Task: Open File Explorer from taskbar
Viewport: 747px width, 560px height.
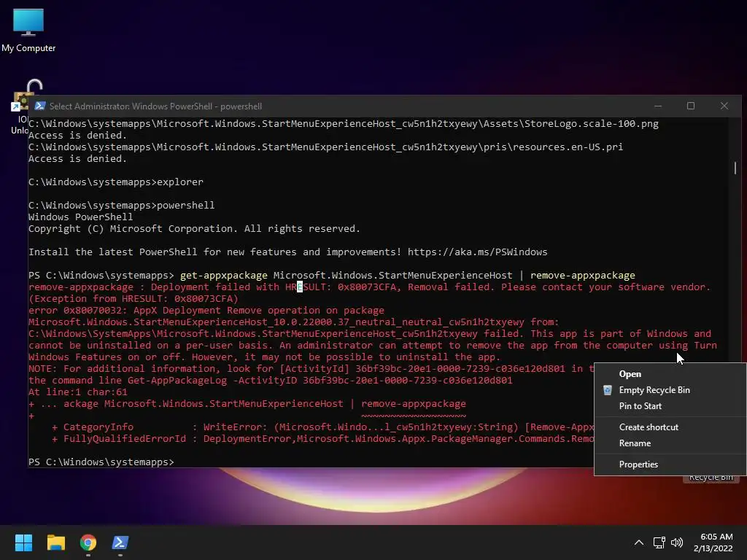Action: pyautogui.click(x=55, y=542)
